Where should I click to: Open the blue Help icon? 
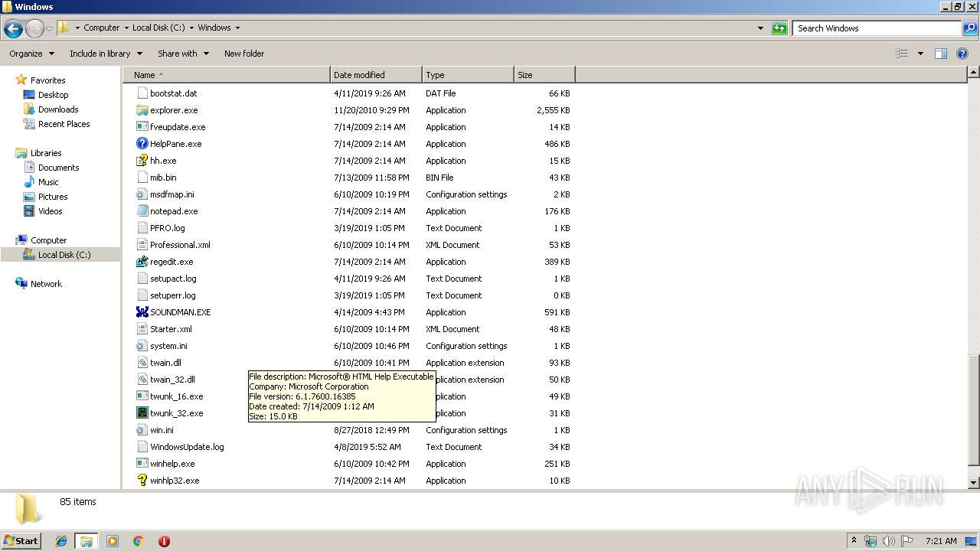(962, 54)
